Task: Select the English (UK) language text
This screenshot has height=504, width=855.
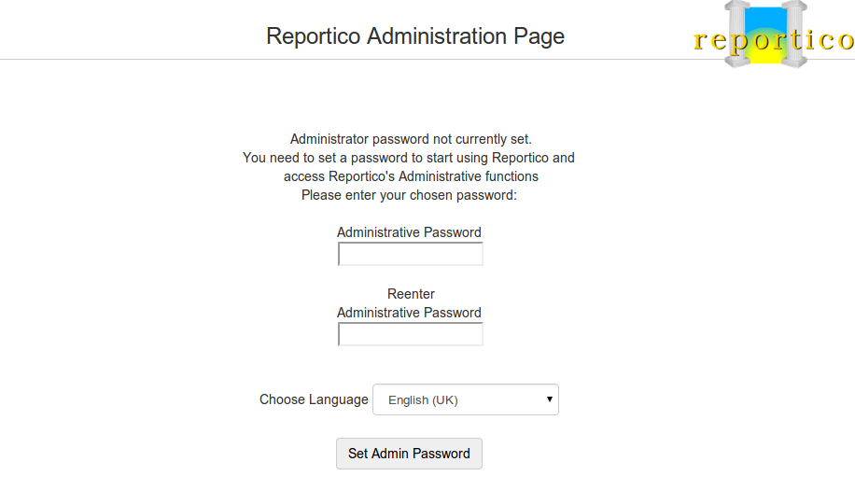Action: (x=423, y=400)
